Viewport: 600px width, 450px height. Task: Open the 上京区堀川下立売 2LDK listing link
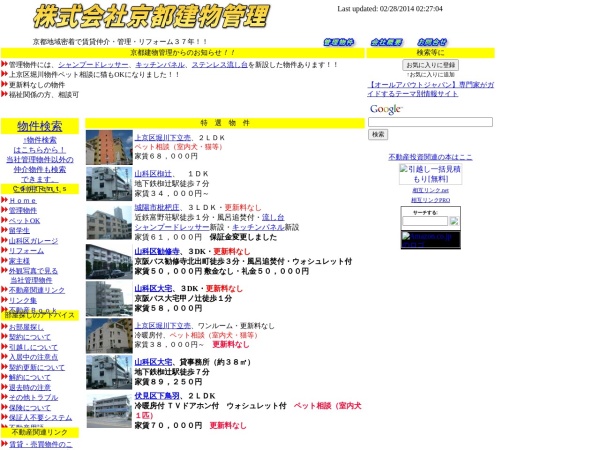[163, 137]
